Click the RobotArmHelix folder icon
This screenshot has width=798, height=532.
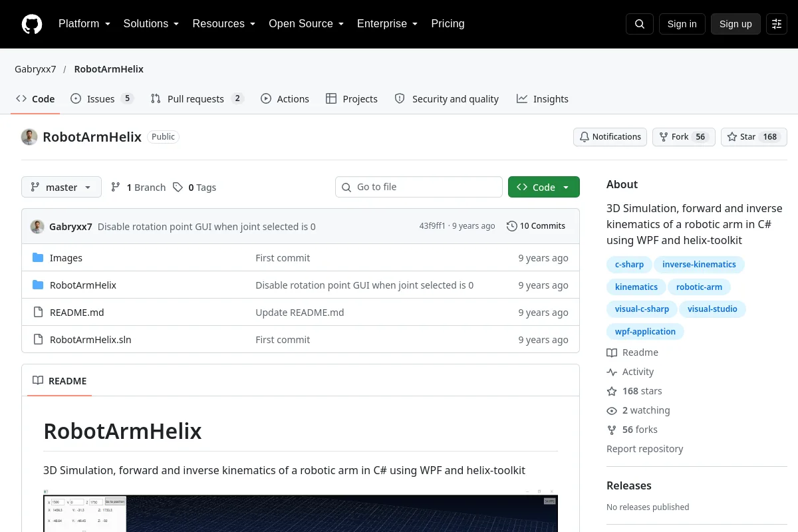[38, 285]
